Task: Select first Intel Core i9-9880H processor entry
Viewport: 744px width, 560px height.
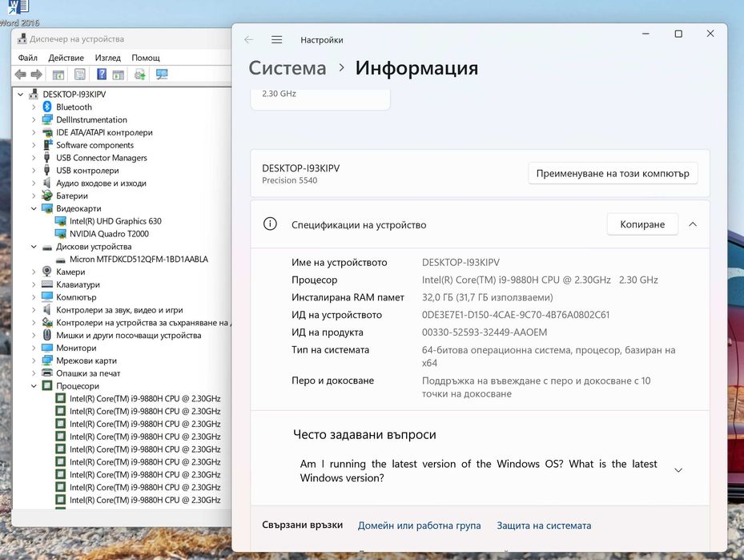Action: tap(145, 398)
